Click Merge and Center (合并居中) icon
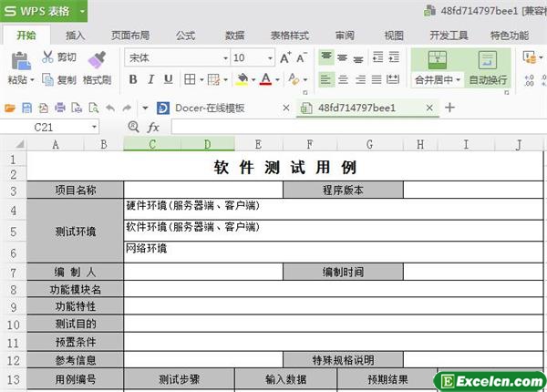The width and height of the screenshot is (547, 392). [x=437, y=59]
